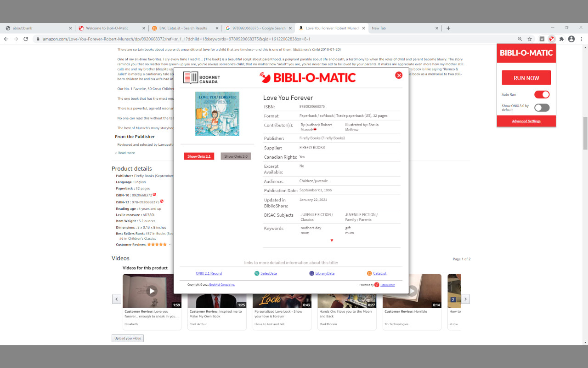Click the bookmark star in the address bar

click(530, 39)
